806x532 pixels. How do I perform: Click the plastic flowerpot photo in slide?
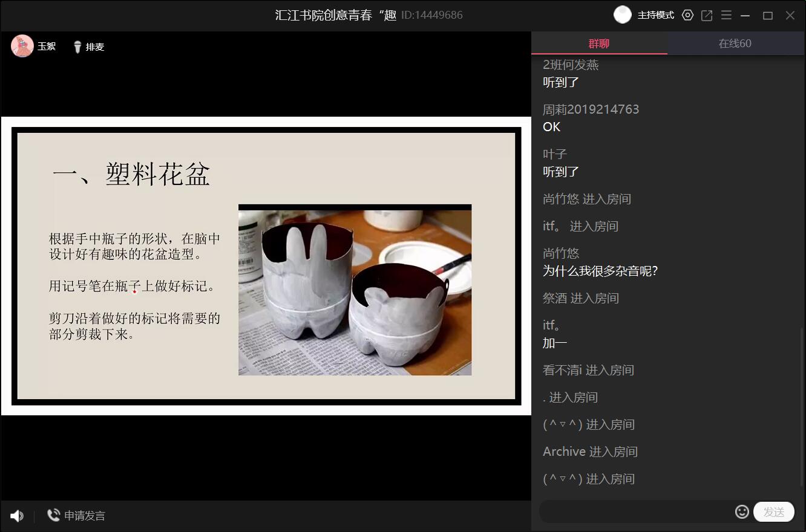[x=355, y=290]
